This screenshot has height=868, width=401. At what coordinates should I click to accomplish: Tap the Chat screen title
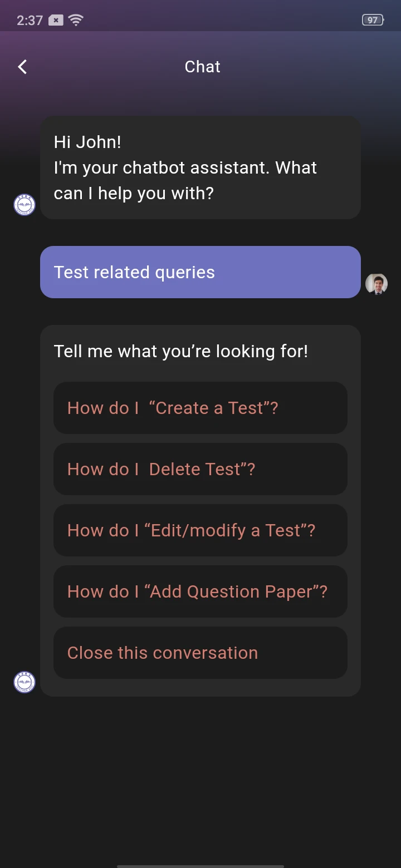(x=202, y=67)
